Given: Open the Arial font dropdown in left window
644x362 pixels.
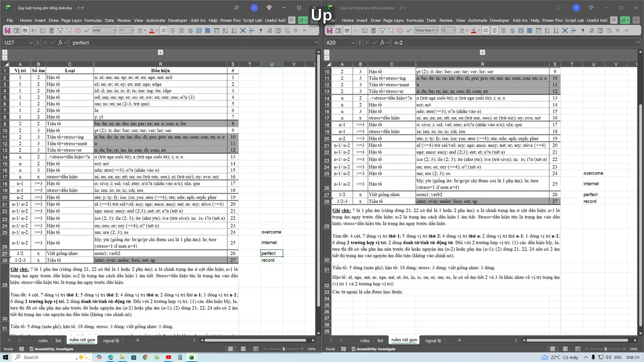Looking at the screenshot, I should (114, 30).
